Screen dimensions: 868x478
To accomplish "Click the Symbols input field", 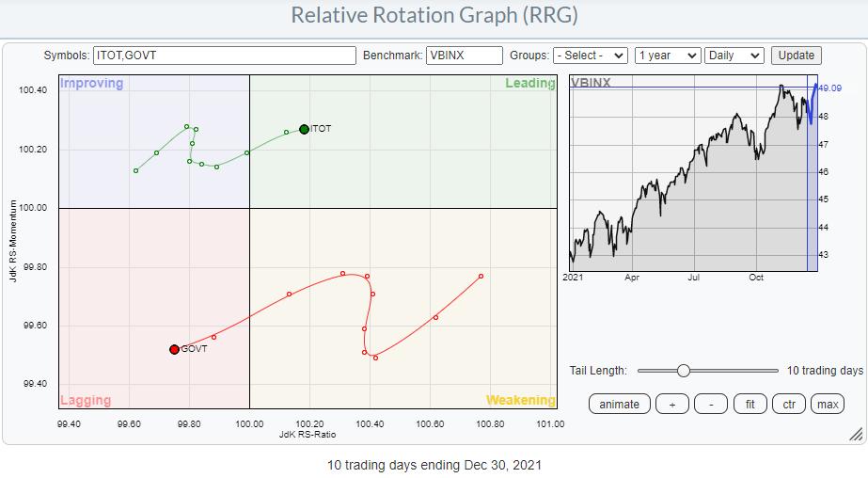I will 225,56.
